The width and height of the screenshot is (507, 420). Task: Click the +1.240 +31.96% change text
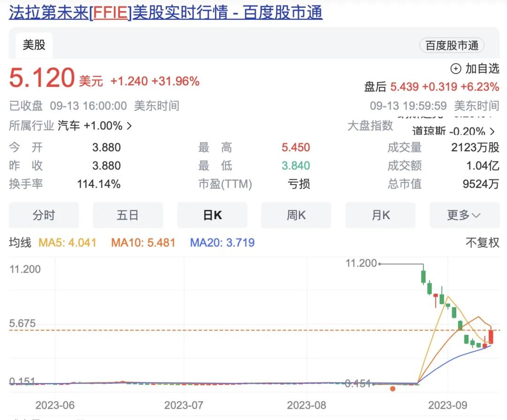coord(155,81)
